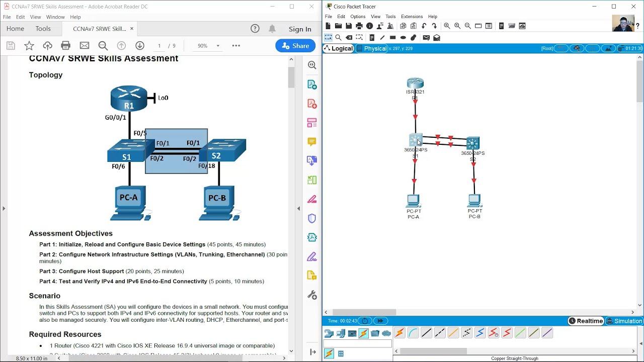Viewport: 644px width, 362px height.
Task: Collapse Acrobat right tools pane arrow
Action: point(298,208)
